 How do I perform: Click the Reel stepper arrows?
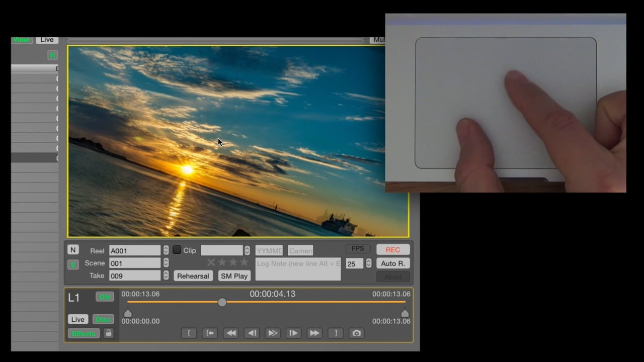point(166,250)
